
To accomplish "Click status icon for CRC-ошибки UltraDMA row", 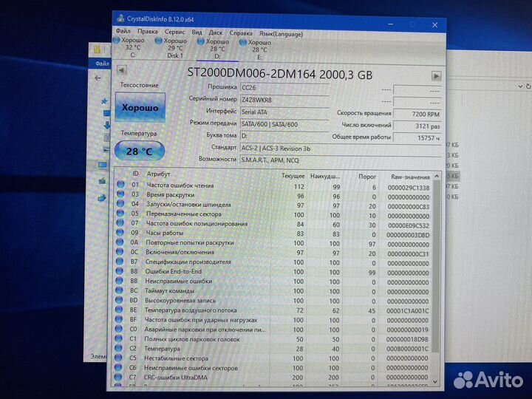I will (117, 377).
